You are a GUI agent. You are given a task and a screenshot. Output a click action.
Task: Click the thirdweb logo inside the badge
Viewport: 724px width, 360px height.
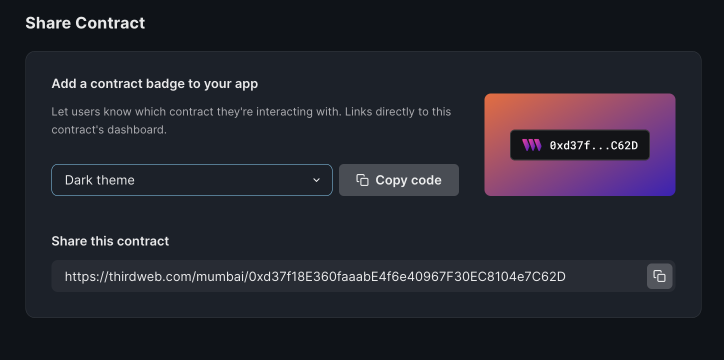[x=531, y=145]
